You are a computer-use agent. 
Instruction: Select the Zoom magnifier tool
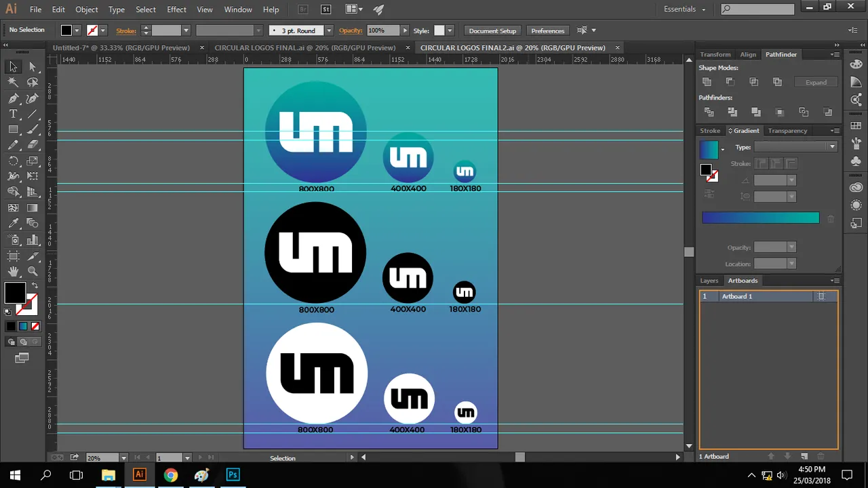pyautogui.click(x=33, y=271)
